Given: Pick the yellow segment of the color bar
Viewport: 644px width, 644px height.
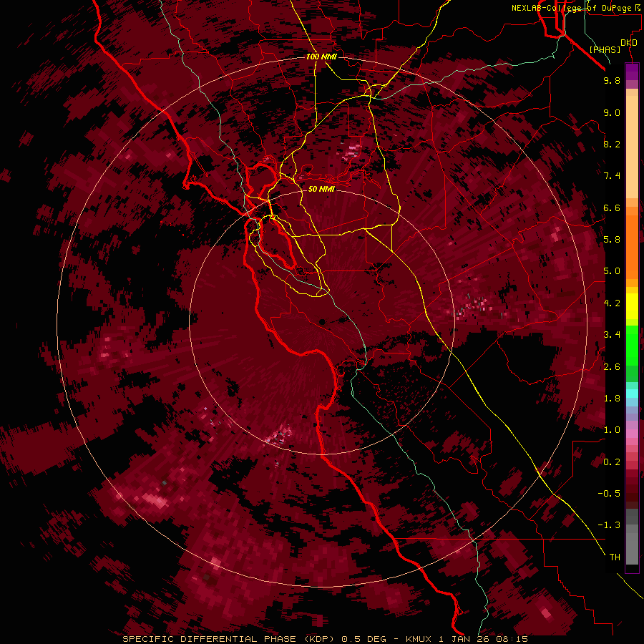Looking at the screenshot, I should [632, 306].
